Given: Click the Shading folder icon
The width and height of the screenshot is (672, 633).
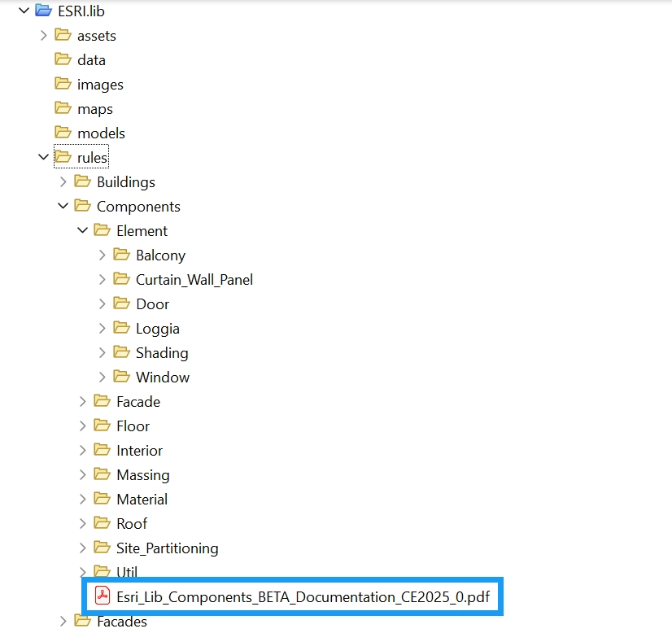Looking at the screenshot, I should point(122,352).
